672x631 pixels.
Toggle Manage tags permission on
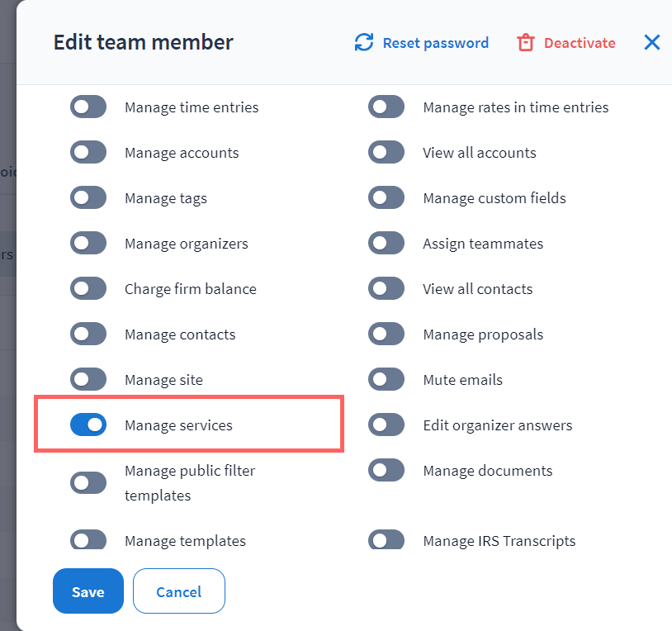[88, 197]
